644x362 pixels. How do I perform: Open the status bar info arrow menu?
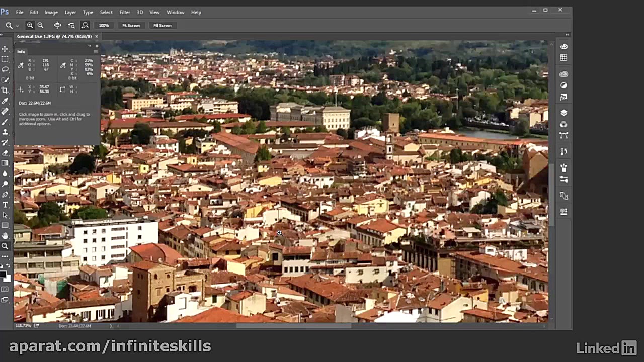[x=111, y=326]
